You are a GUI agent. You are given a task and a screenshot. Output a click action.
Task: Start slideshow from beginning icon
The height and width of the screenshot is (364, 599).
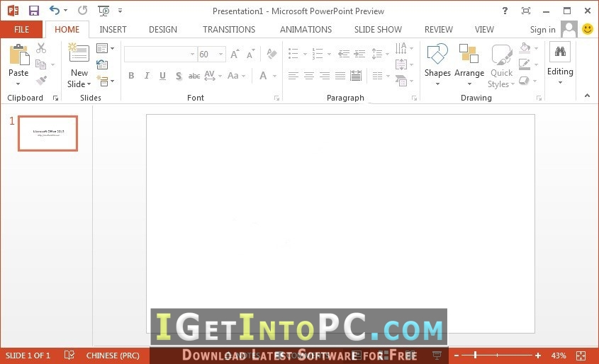[103, 11]
